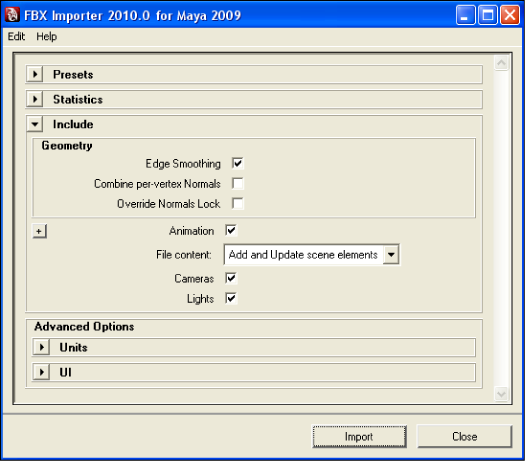Collapse the Include section arrow
This screenshot has height=461, width=525.
pos(35,124)
